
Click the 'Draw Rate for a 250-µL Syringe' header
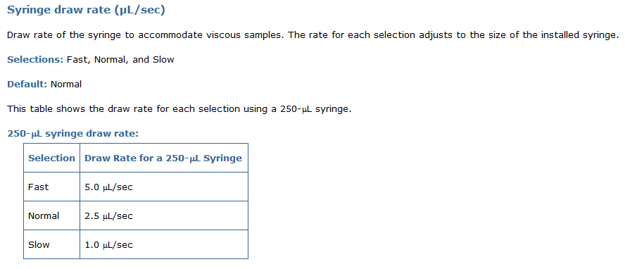pos(164,158)
